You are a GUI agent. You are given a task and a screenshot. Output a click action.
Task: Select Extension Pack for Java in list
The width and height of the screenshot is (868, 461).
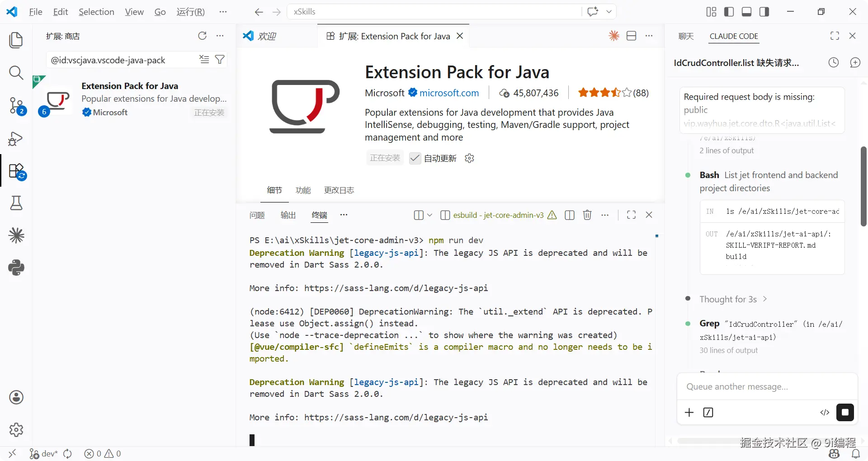(x=134, y=99)
